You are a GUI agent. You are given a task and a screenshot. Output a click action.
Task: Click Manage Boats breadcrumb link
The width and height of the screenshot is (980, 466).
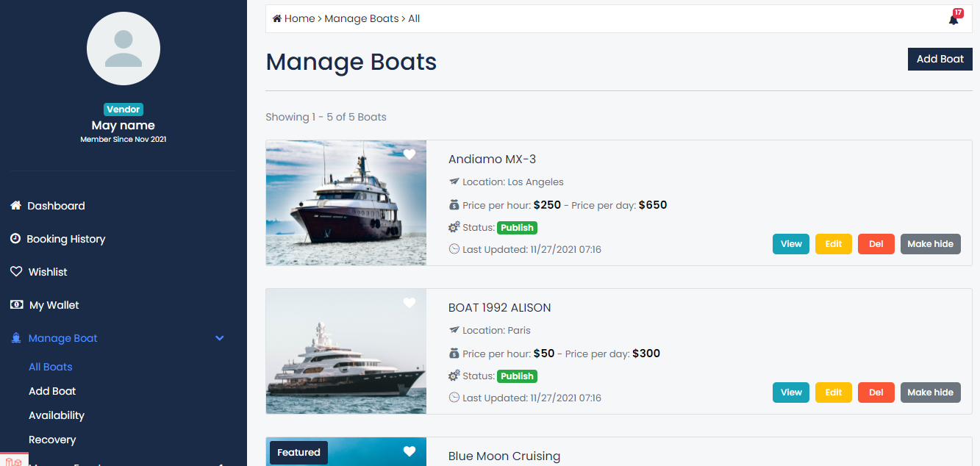point(361,18)
